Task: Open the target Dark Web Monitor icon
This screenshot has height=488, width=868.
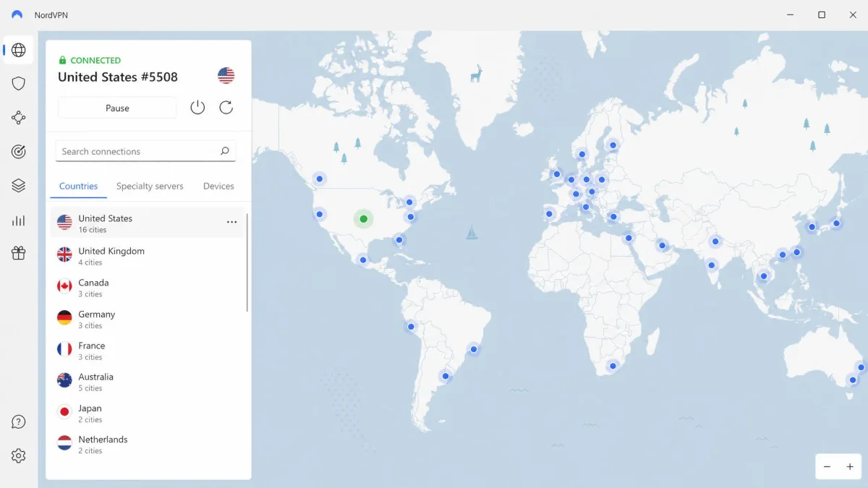Action: (19, 151)
